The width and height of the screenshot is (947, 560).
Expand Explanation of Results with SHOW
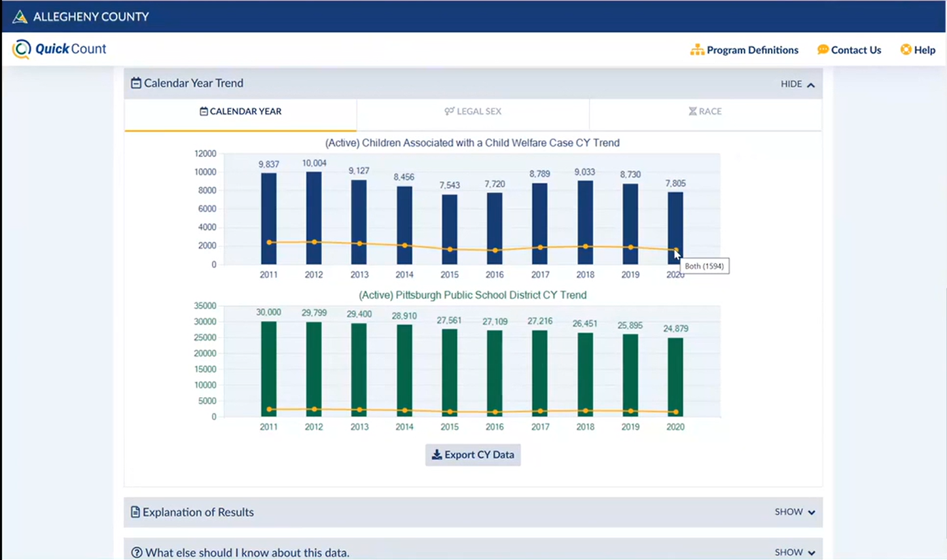(795, 512)
